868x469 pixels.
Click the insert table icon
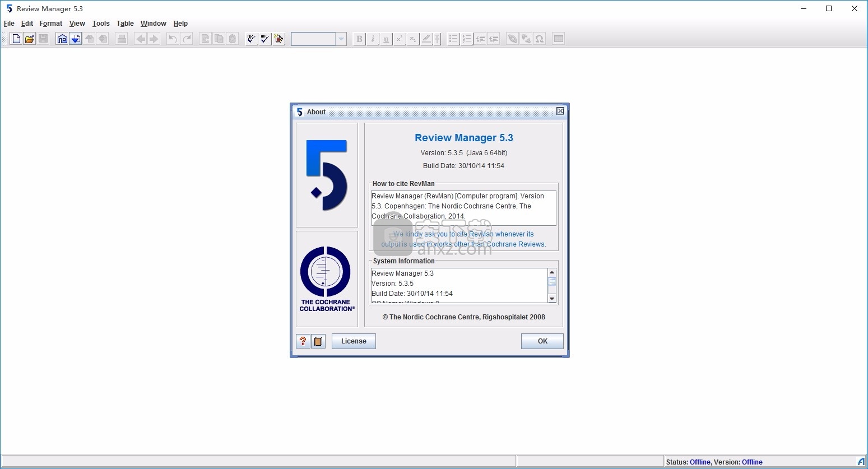pyautogui.click(x=559, y=39)
